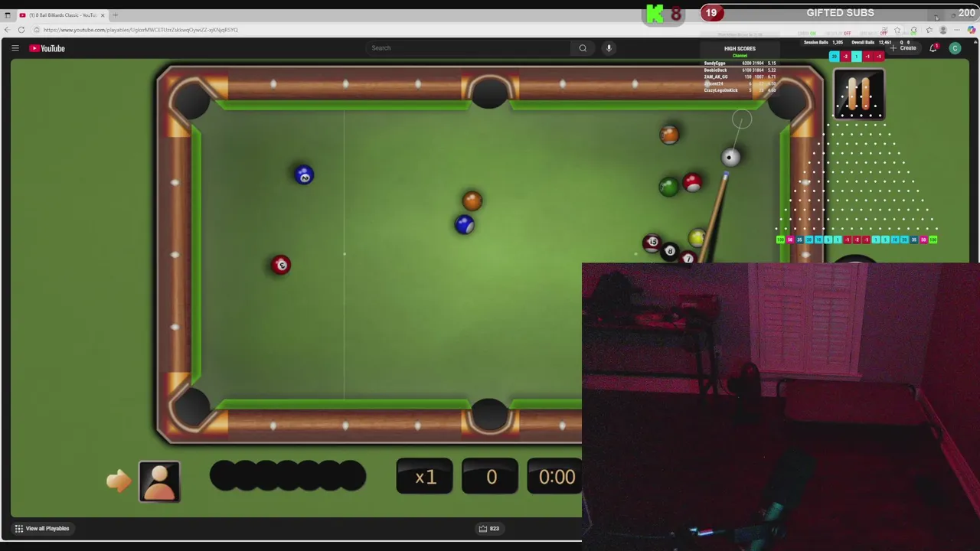Open the Create button
This screenshot has width=980, height=551.
pos(903,48)
